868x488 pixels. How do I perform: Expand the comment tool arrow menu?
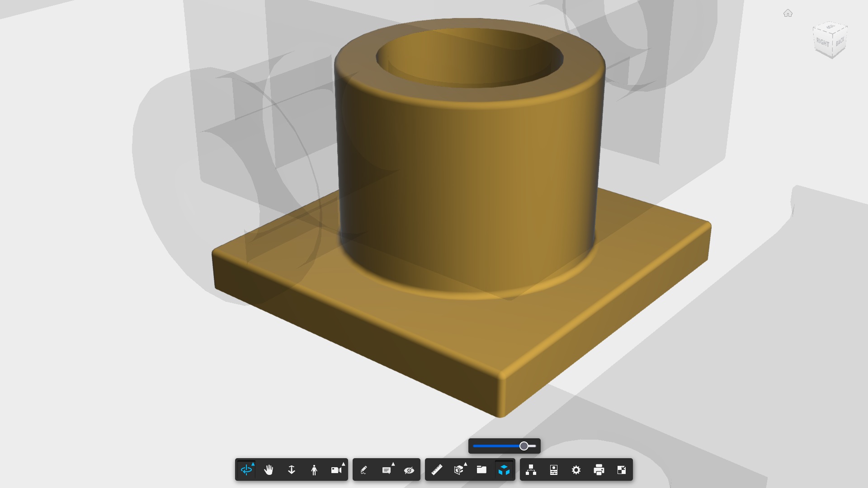click(x=393, y=464)
